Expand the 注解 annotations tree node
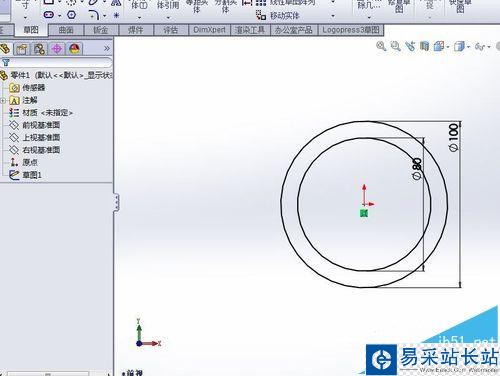Image resolution: width=500 pixels, height=376 pixels. click(3, 100)
